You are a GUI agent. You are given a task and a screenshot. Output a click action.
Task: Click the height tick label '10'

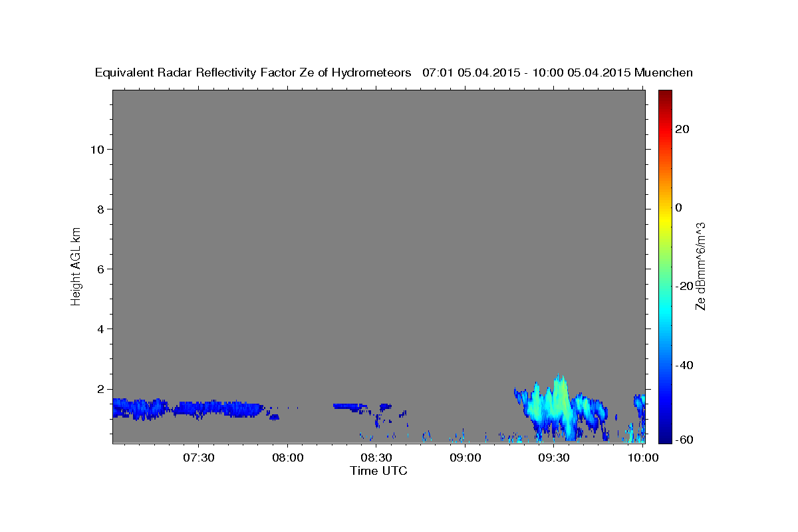pyautogui.click(x=97, y=149)
